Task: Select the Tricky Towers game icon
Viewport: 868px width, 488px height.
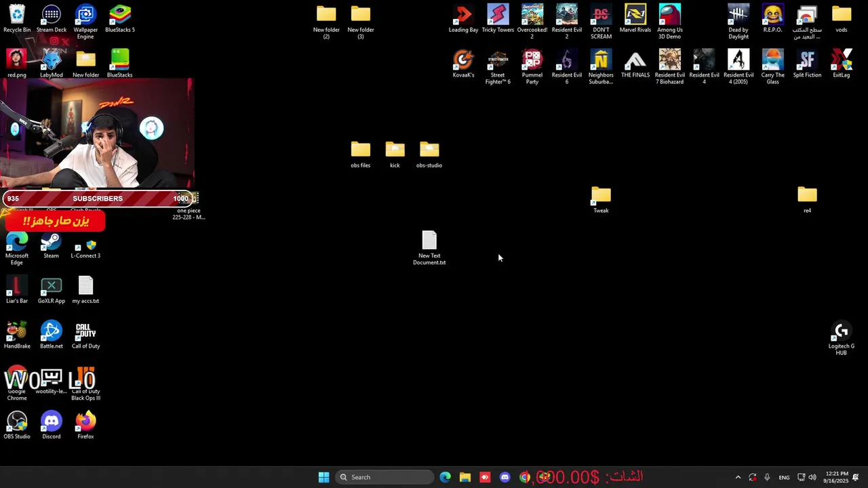Action: pos(498,19)
